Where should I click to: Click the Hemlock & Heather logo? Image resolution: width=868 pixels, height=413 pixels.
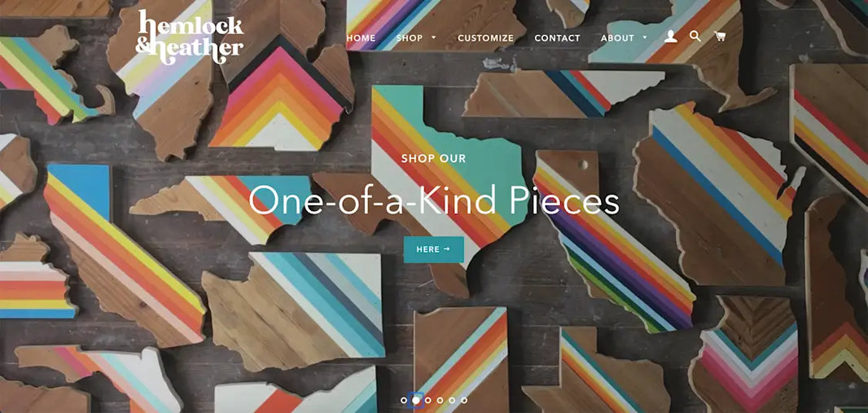[x=190, y=33]
